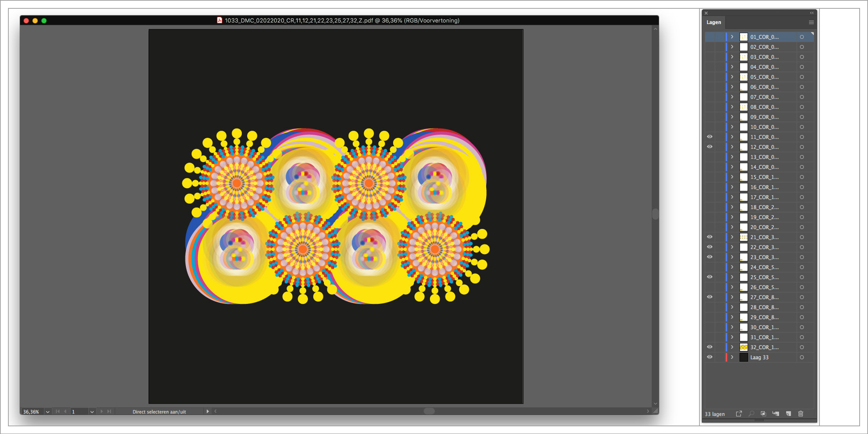Image resolution: width=868 pixels, height=434 pixels.
Task: Close the Lagen panel with X icon
Action: 706,13
